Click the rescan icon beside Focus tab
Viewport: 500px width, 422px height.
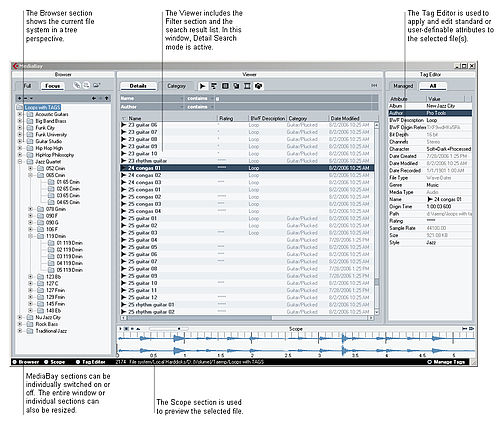pyautogui.click(x=86, y=85)
